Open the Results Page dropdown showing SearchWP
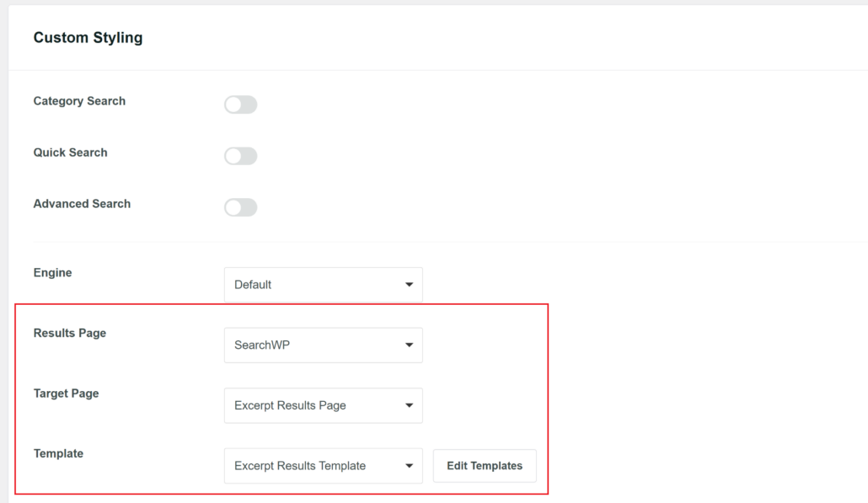The width and height of the screenshot is (868, 503). pyautogui.click(x=323, y=345)
